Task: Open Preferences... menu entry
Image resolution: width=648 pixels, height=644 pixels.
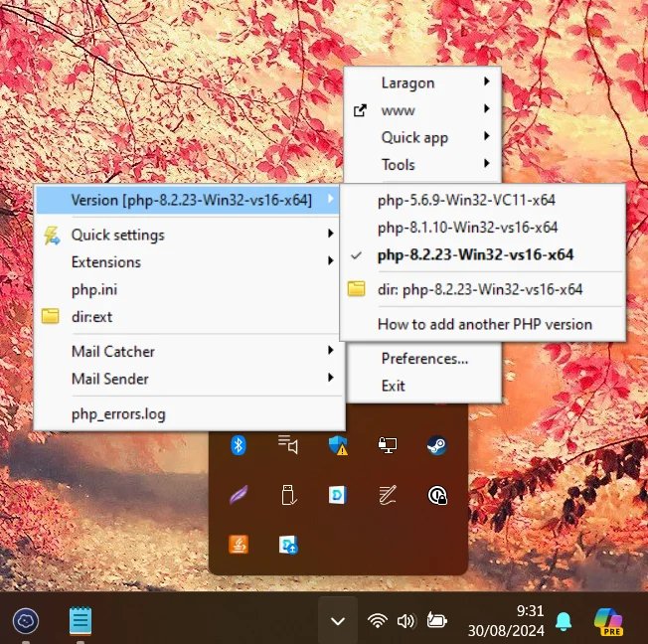Action: [424, 359]
